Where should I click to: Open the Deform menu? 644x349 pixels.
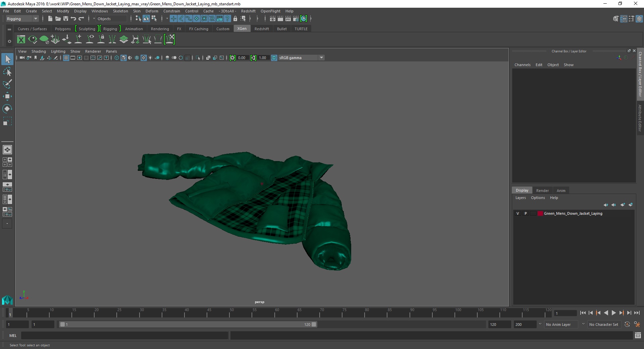pos(152,11)
